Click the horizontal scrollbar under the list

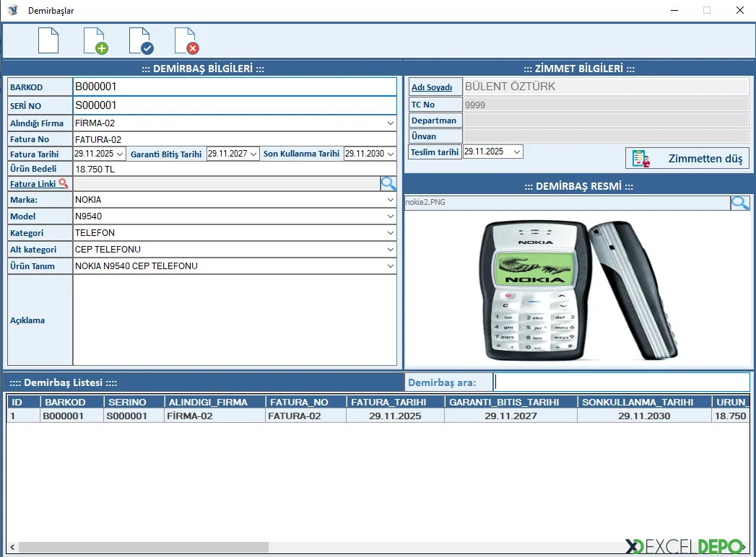click(143, 548)
